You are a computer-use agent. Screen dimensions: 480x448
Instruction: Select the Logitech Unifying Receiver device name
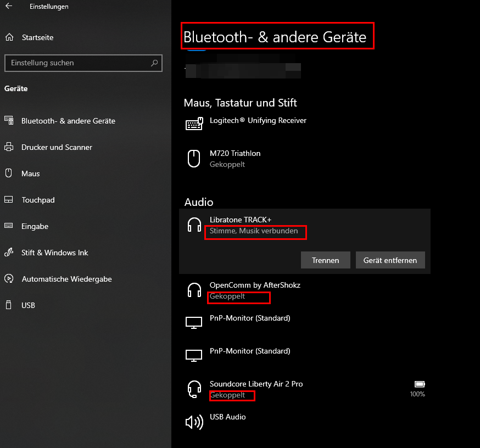click(x=258, y=121)
